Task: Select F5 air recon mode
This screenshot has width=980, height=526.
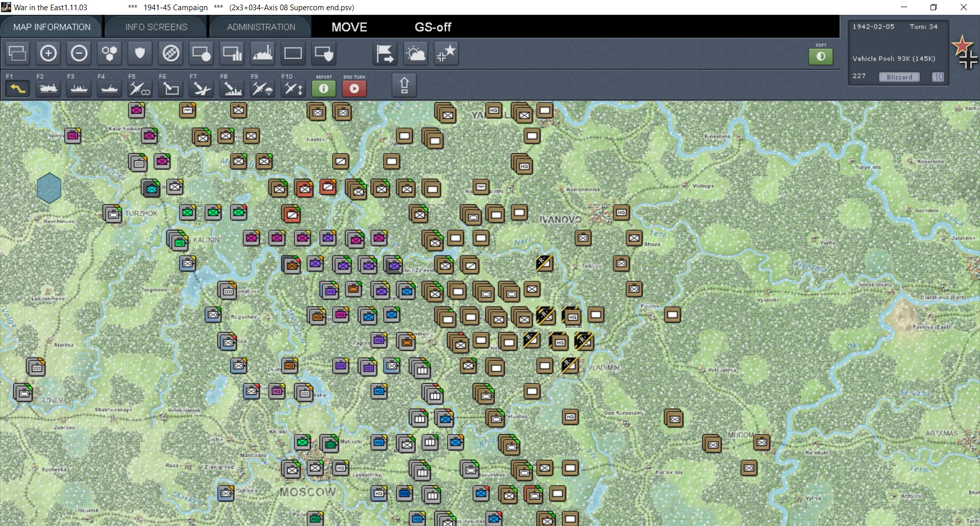Action: [140, 88]
